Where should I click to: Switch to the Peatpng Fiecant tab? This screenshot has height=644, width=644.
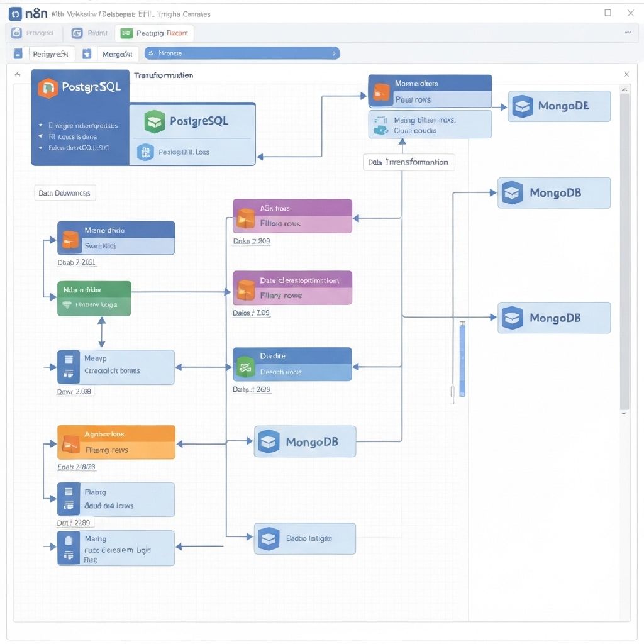click(155, 33)
